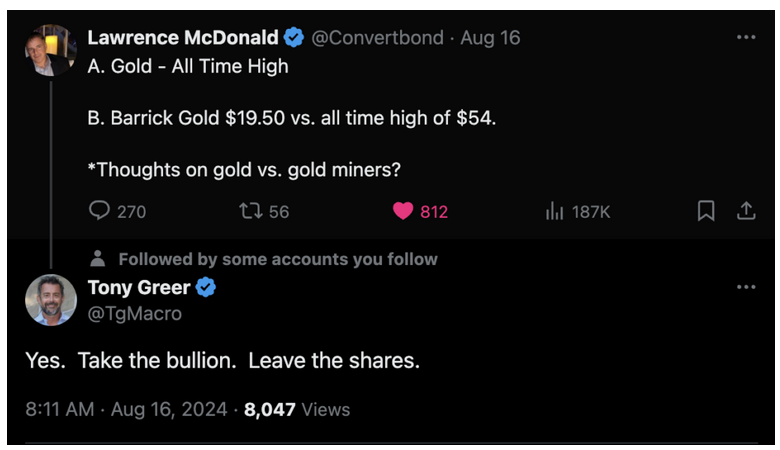Image resolution: width=780 pixels, height=450 pixels.
Task: Bookmark Lawrence McDonald's tweet
Action: (706, 211)
